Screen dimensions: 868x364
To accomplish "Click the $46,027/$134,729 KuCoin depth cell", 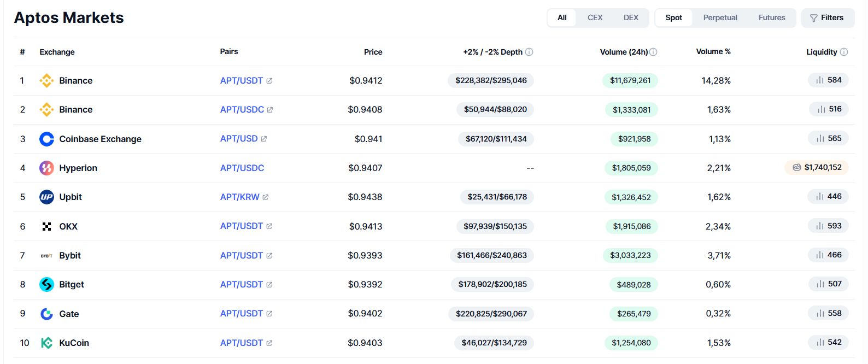I will click(x=494, y=343).
